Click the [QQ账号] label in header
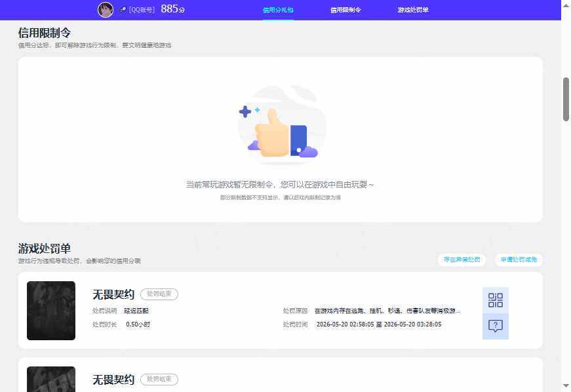 (x=142, y=10)
